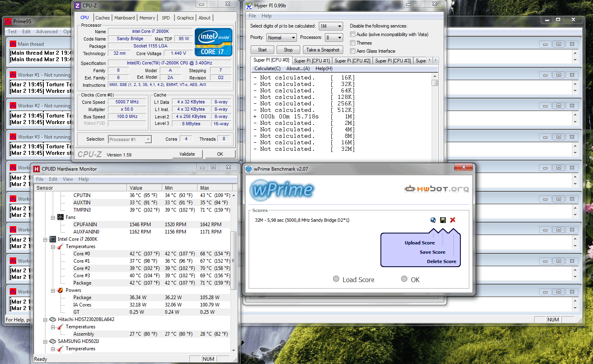Image resolution: width=593 pixels, height=364 pixels.
Task: Click the CPUID Hardware Monitor title bar icon
Action: coord(37,169)
